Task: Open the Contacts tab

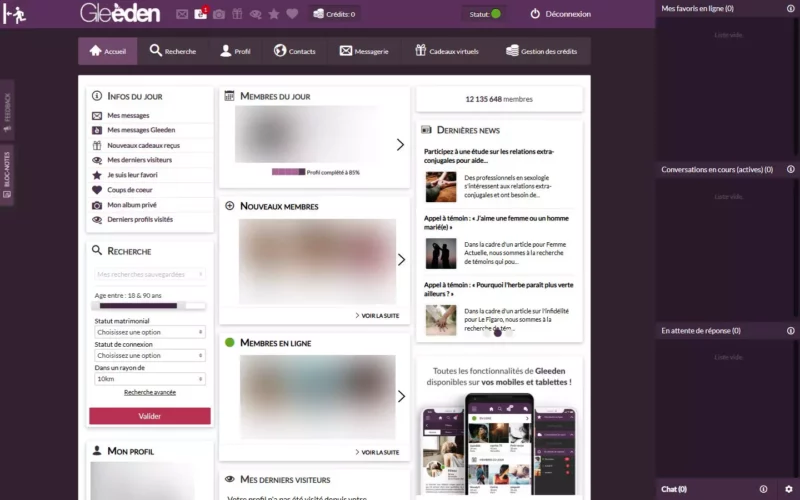Action: click(x=294, y=51)
